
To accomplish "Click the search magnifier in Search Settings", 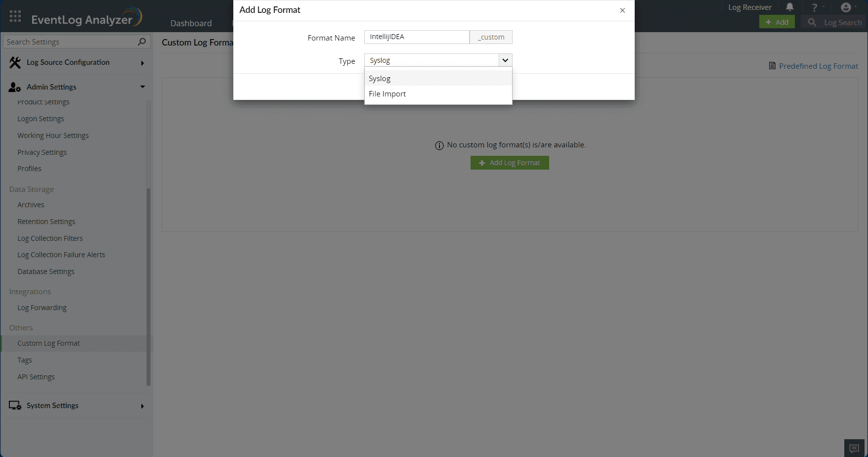I will click(142, 42).
